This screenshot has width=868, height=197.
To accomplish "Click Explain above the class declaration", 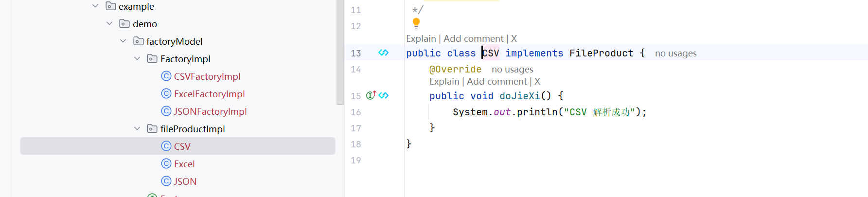I will (421, 38).
